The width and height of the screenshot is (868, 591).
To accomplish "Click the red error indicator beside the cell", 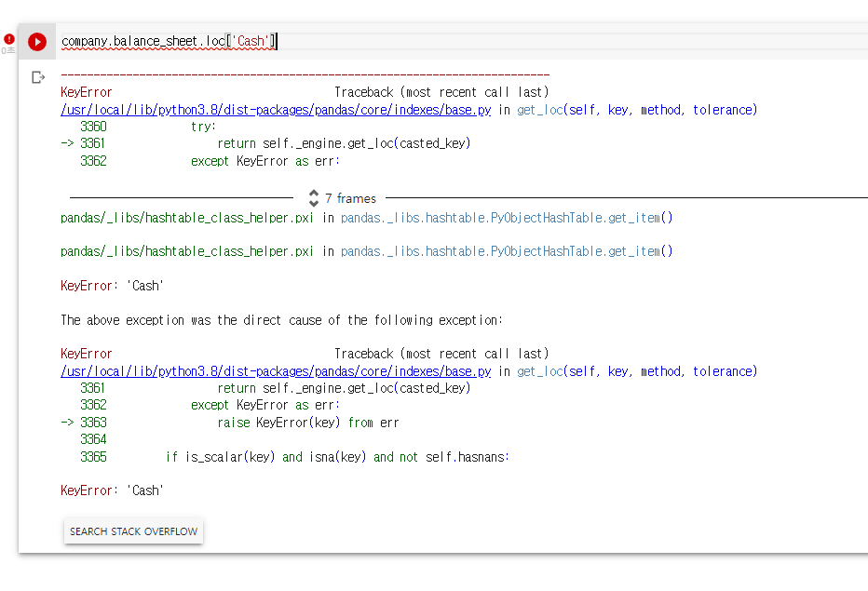I will point(9,39).
